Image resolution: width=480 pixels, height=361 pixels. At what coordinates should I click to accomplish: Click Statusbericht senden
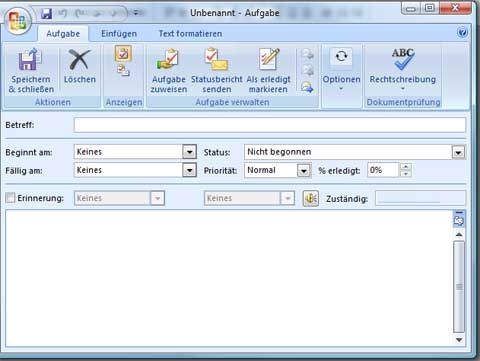(x=216, y=71)
